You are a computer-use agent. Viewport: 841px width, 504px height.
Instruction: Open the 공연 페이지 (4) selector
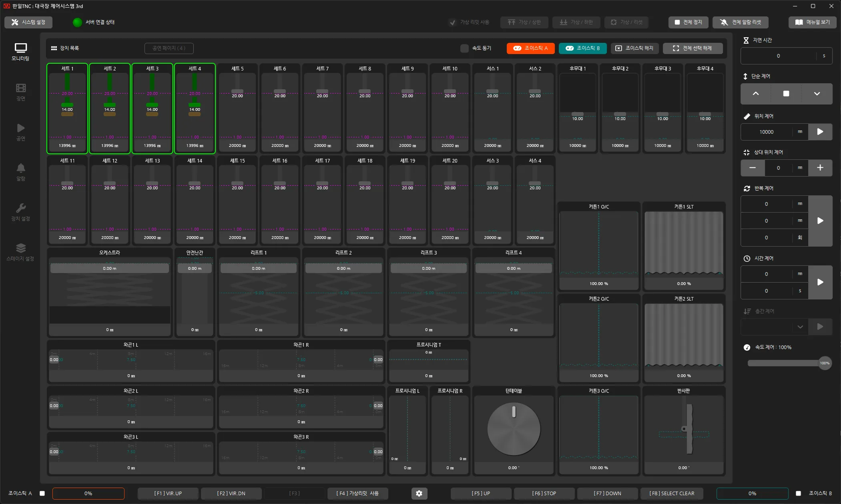coord(169,48)
